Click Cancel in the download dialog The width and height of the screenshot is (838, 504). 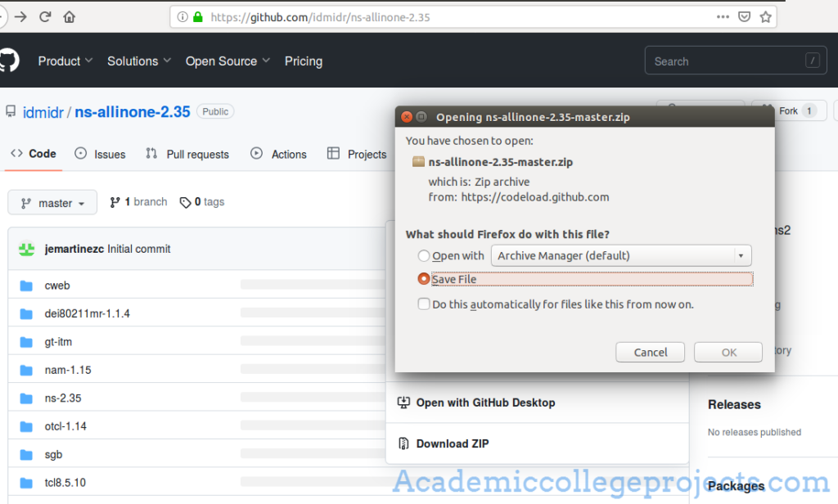tap(650, 352)
